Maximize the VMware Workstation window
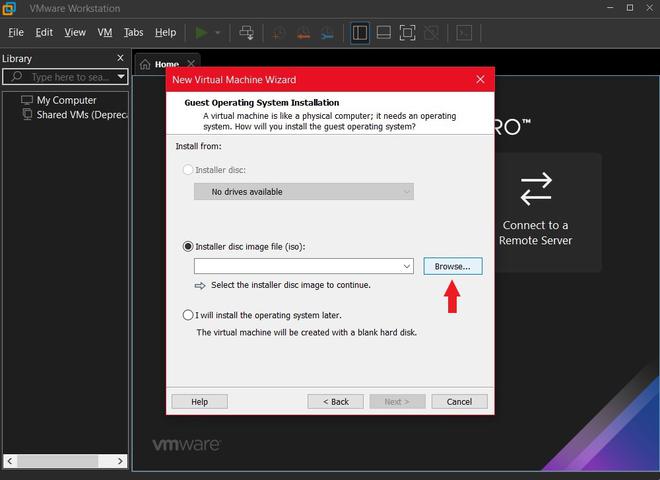Viewport: 660px width, 480px height. [630, 8]
